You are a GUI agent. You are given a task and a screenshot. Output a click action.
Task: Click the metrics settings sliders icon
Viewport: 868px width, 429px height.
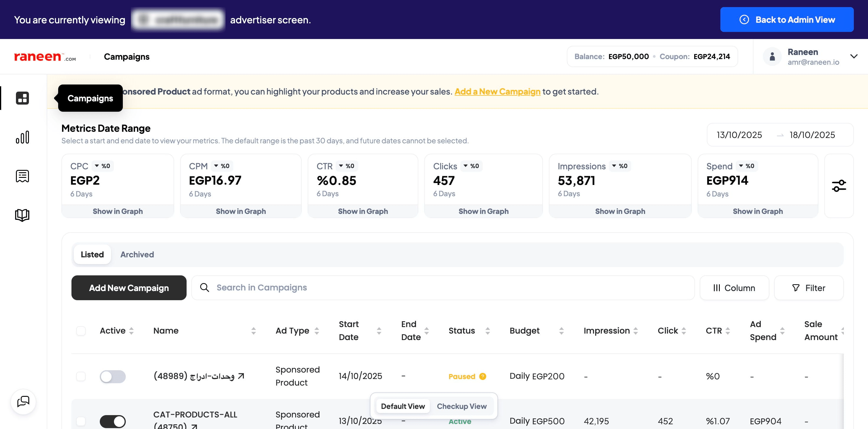(839, 186)
